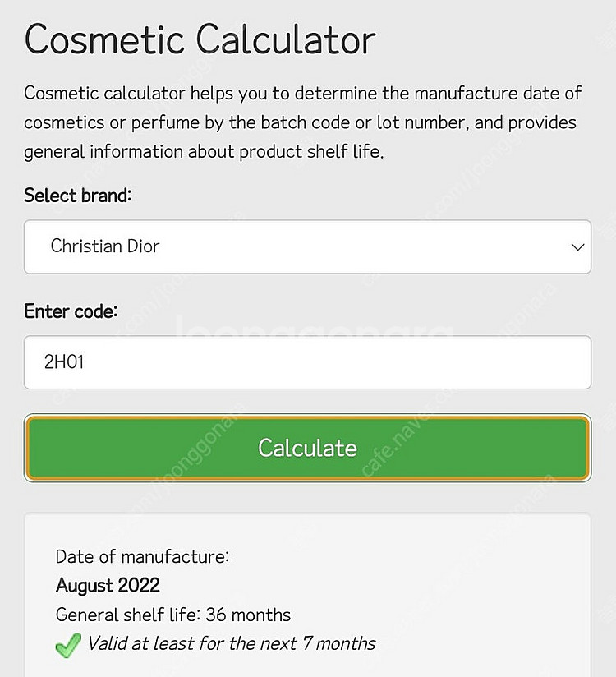Click the word 'Calculate' on the green button
This screenshot has width=616, height=677.
[307, 448]
